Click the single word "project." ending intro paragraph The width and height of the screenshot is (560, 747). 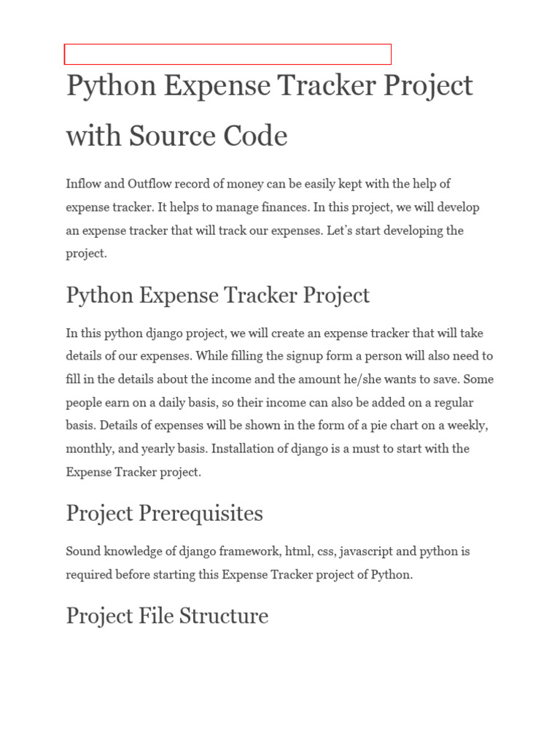pos(86,254)
